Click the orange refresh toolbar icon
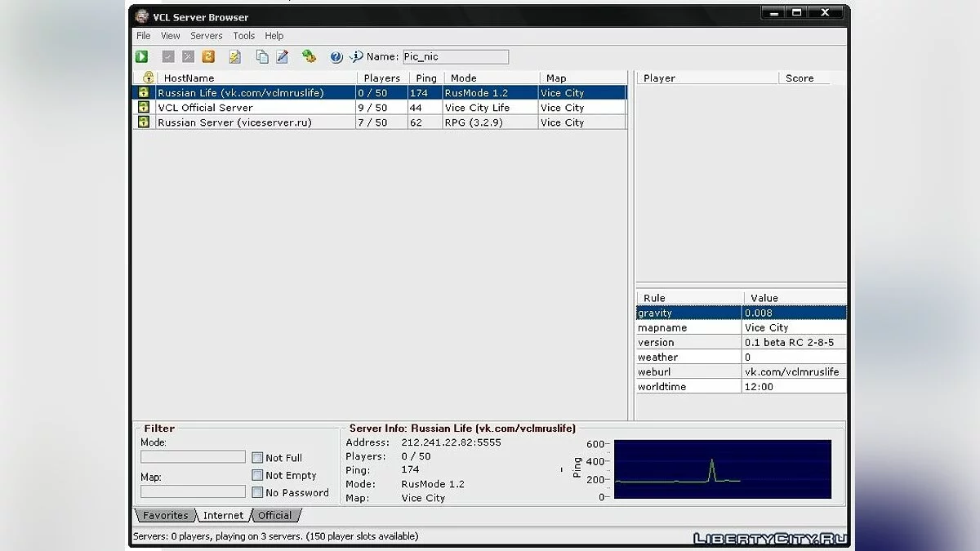 (208, 56)
